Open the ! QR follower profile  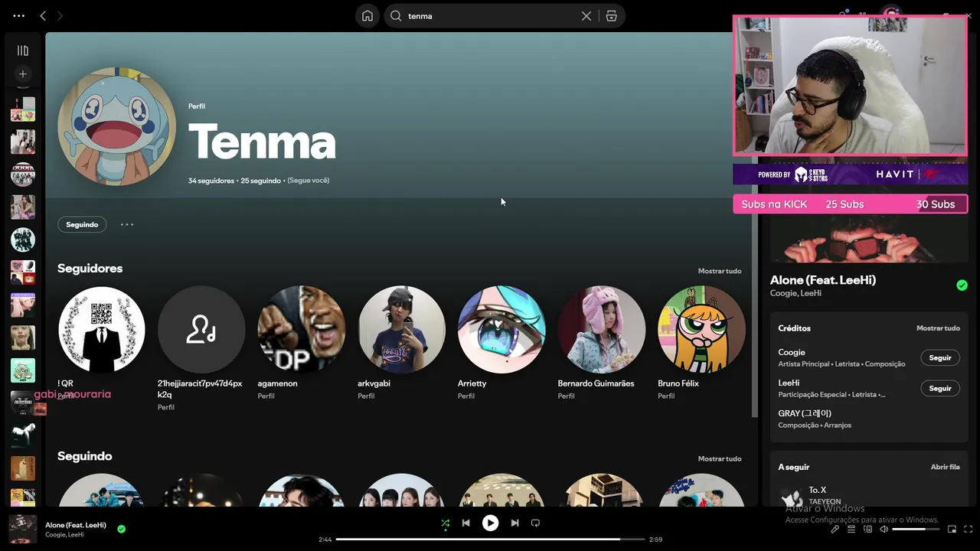pos(101,330)
